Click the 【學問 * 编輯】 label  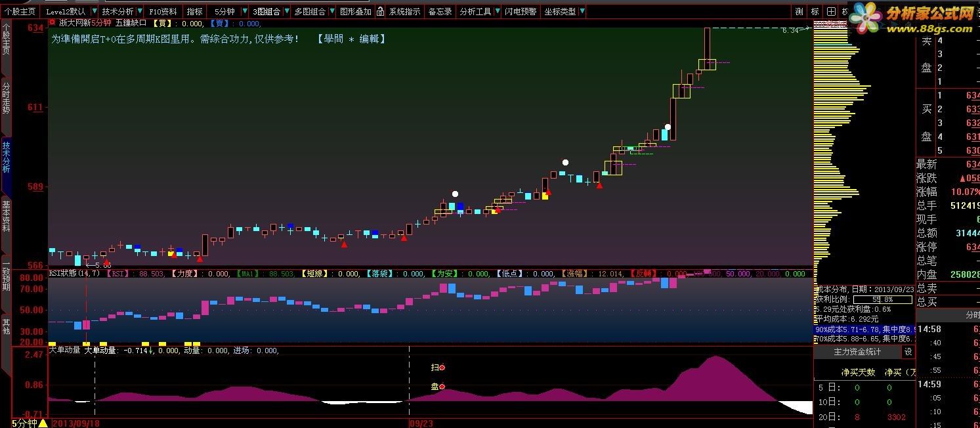pos(351,39)
